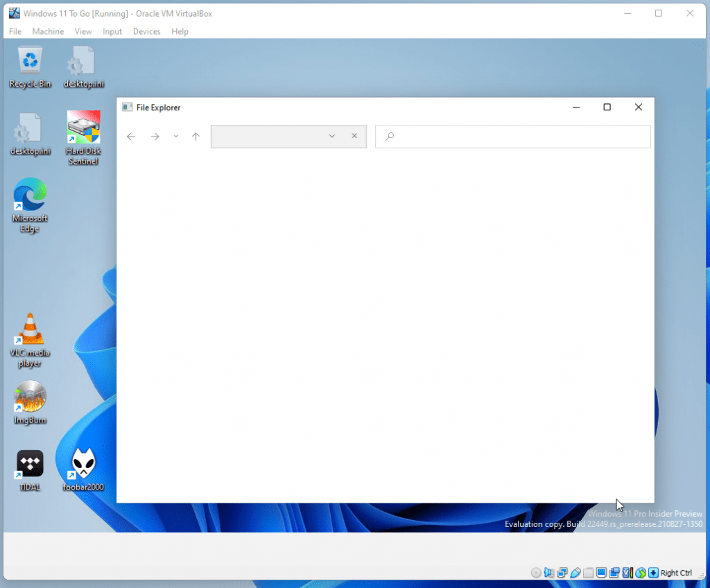
Task: Click the up arrow in File Explorer
Action: (196, 137)
